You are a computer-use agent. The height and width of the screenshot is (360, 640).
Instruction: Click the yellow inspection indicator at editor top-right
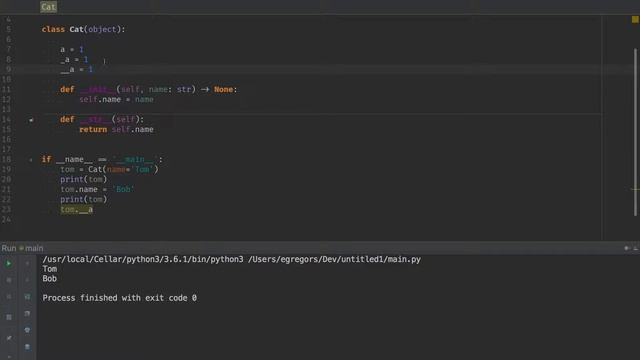click(x=635, y=19)
